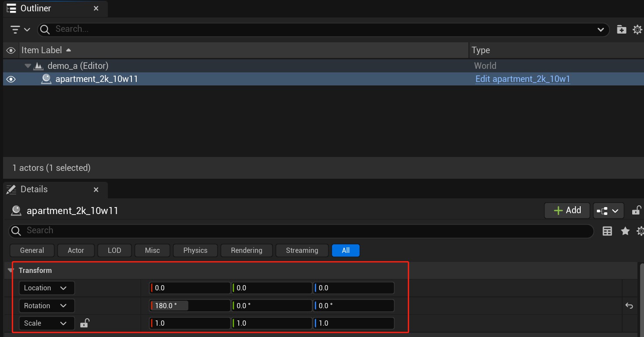Select the Actor filter tab
This screenshot has height=337, width=644.
click(x=76, y=250)
